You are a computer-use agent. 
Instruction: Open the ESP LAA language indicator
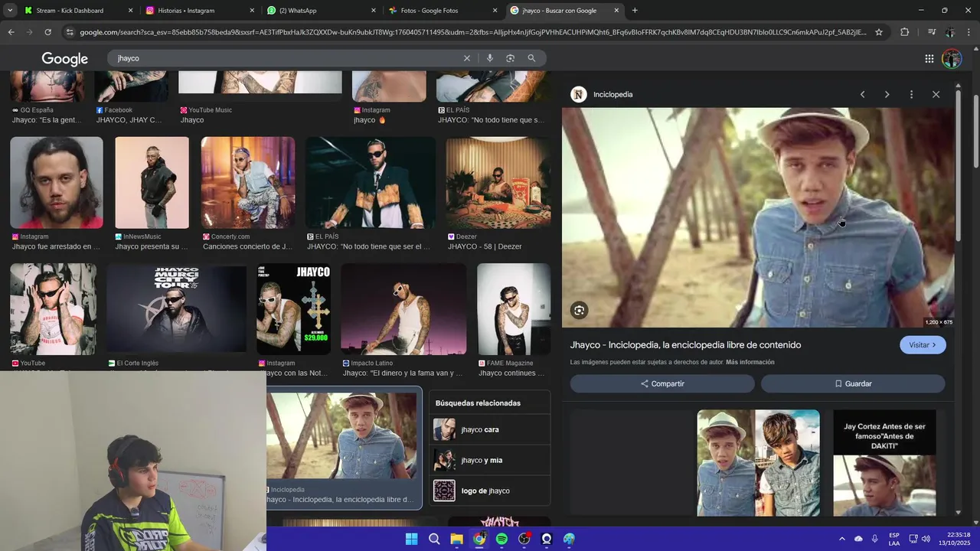click(894, 539)
